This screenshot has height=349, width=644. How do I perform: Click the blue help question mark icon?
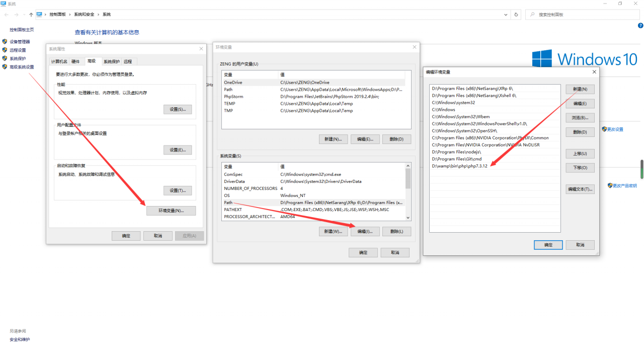point(640,25)
